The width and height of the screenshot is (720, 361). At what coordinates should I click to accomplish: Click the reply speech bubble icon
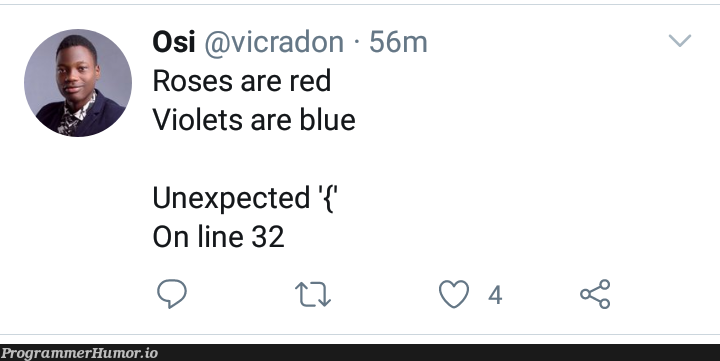(172, 293)
